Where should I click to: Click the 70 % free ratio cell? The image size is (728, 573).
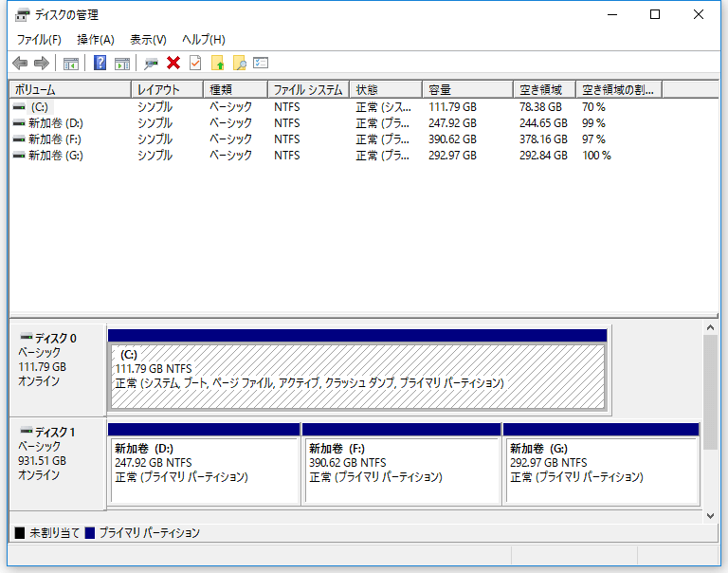click(x=593, y=107)
